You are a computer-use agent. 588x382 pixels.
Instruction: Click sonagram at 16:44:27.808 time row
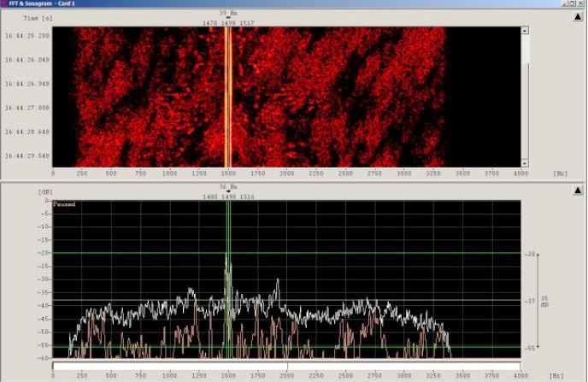(256, 109)
